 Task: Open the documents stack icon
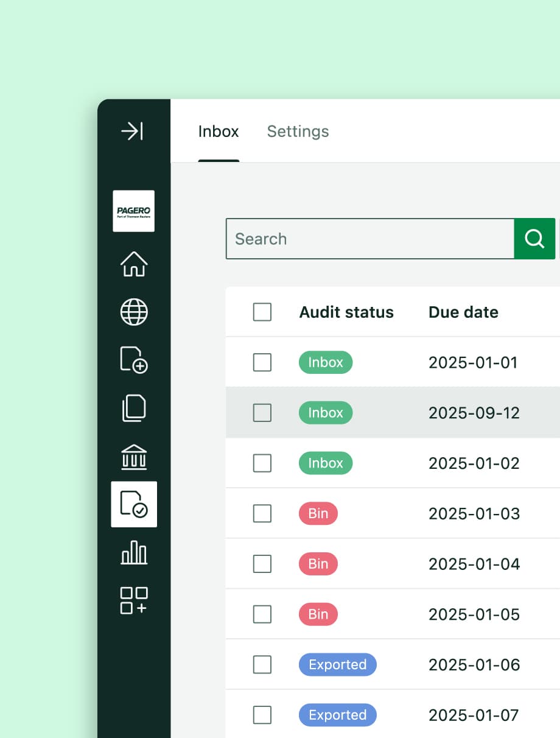(x=134, y=408)
